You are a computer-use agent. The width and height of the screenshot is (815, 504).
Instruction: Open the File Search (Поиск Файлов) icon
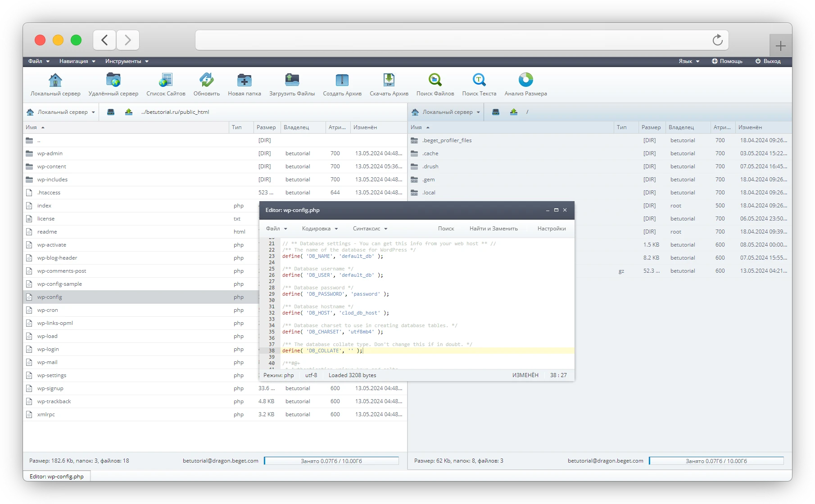coord(435,81)
